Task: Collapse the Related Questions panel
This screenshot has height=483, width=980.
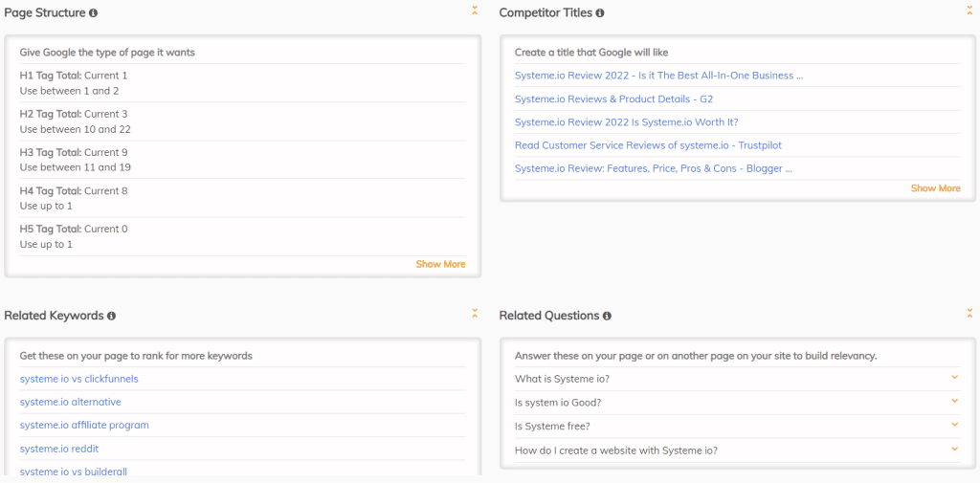Action: 969,313
